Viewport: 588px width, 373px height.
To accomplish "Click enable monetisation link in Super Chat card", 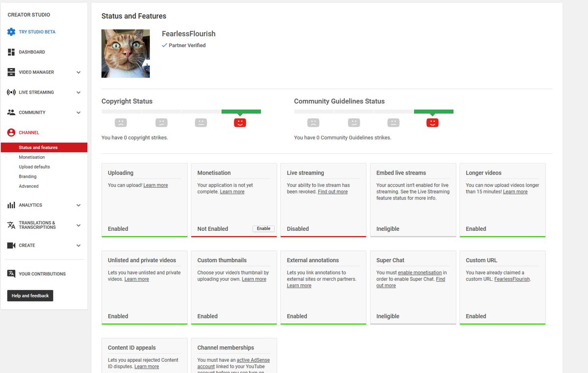I will click(x=420, y=273).
